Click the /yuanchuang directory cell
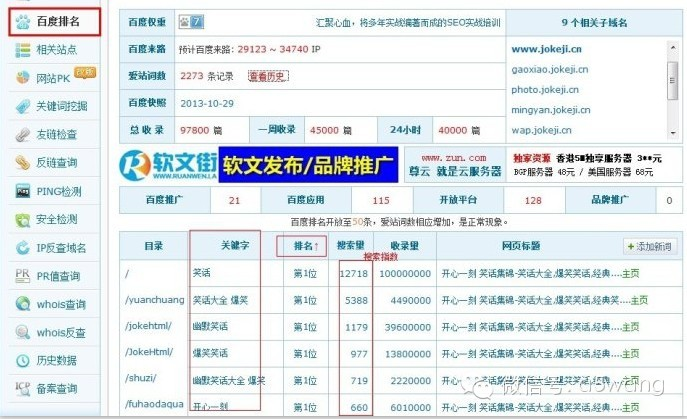 coord(155,300)
